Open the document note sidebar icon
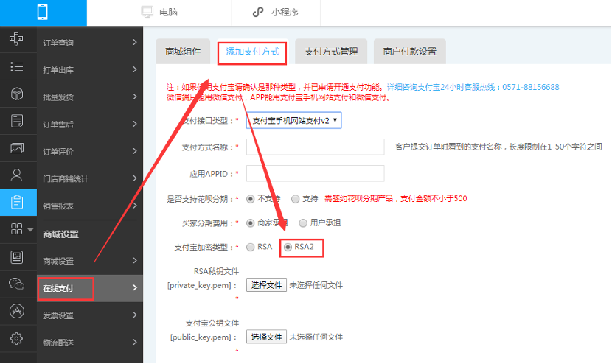 pos(17,121)
